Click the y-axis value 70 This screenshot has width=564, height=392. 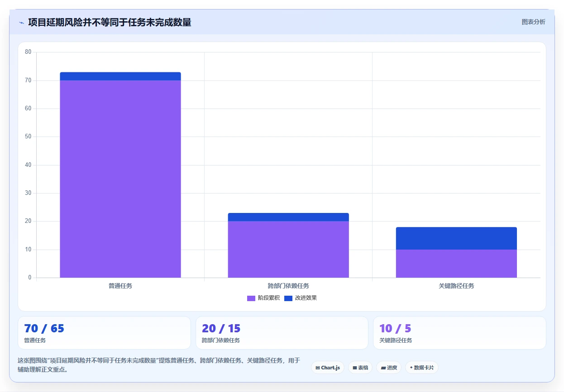click(x=28, y=80)
